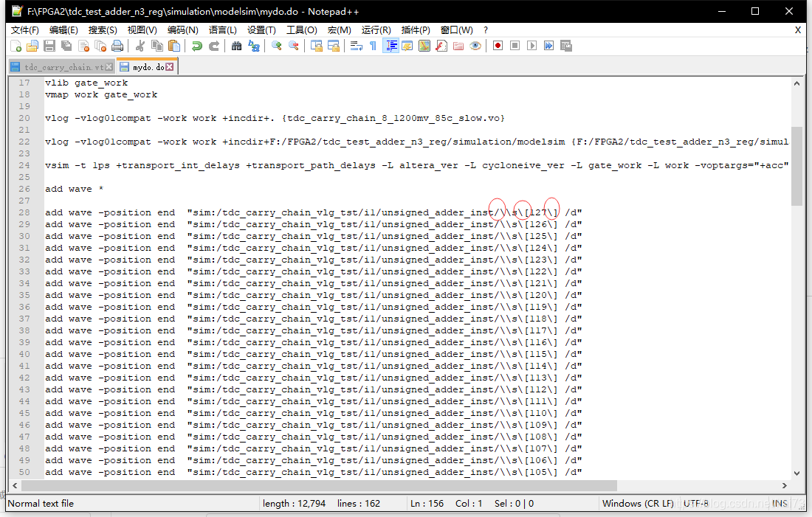The image size is (812, 517).
Task: Undo the last edit with green arrow
Action: point(196,46)
